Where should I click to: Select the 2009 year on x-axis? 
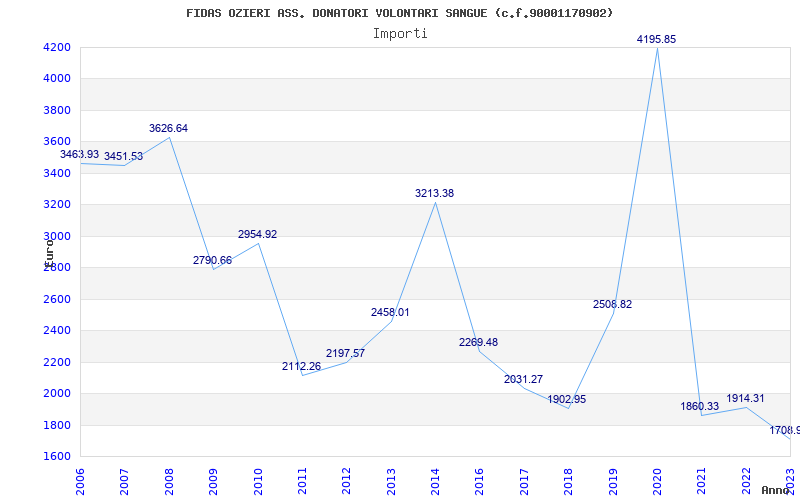pyautogui.click(x=213, y=482)
